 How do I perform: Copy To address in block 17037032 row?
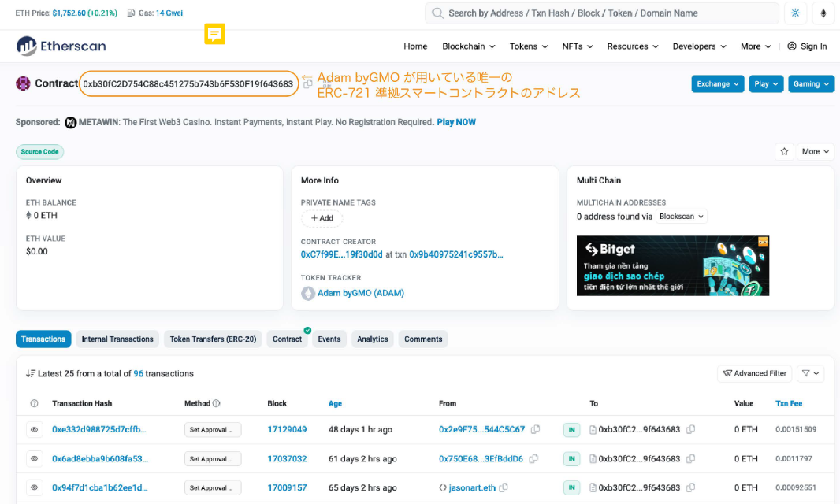click(690, 458)
